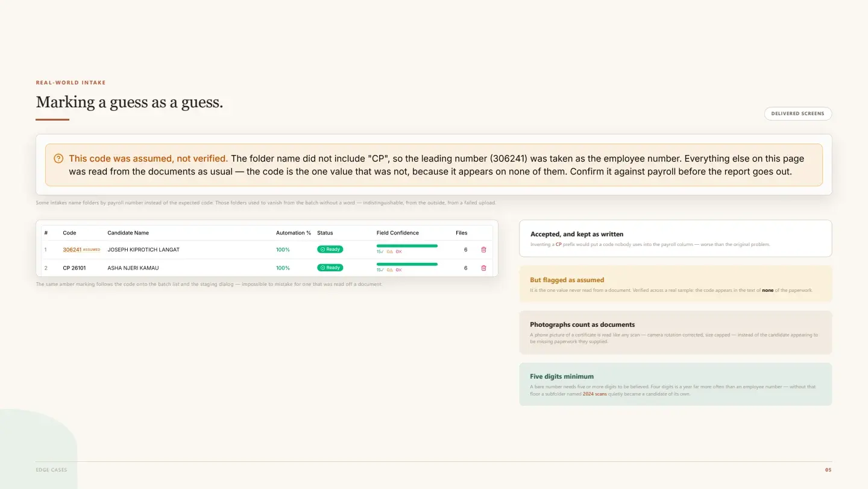The image size is (868, 489).
Task: Click the Ready badge for Asha Njeri Kamau
Action: (x=330, y=267)
